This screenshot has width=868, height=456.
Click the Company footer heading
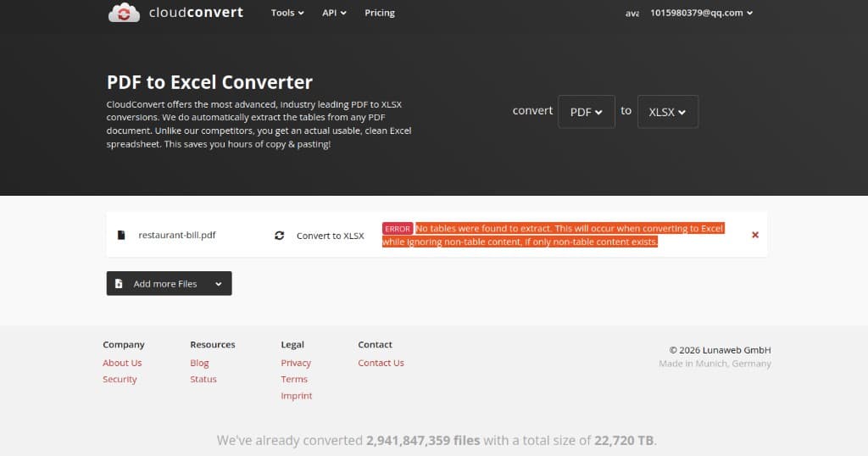124,345
